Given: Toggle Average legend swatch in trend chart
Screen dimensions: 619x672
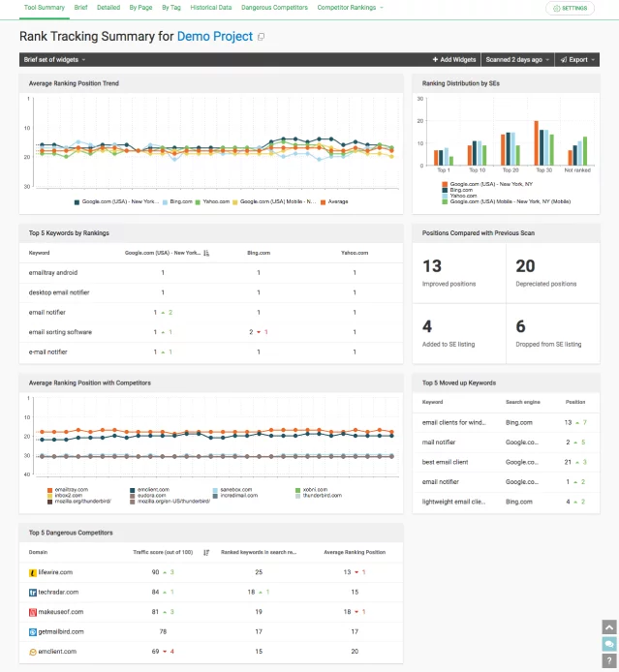Looking at the screenshot, I should pos(323,201).
